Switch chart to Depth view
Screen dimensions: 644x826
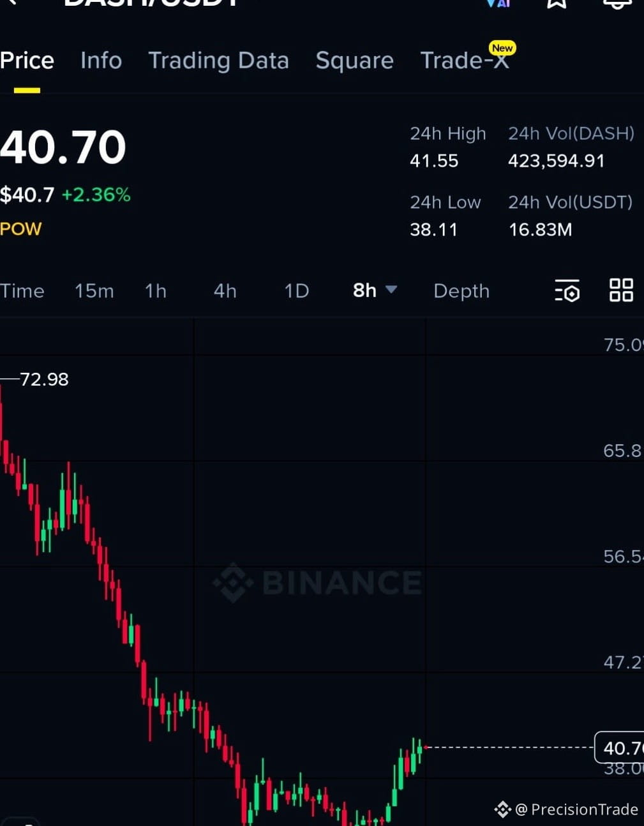[461, 291]
